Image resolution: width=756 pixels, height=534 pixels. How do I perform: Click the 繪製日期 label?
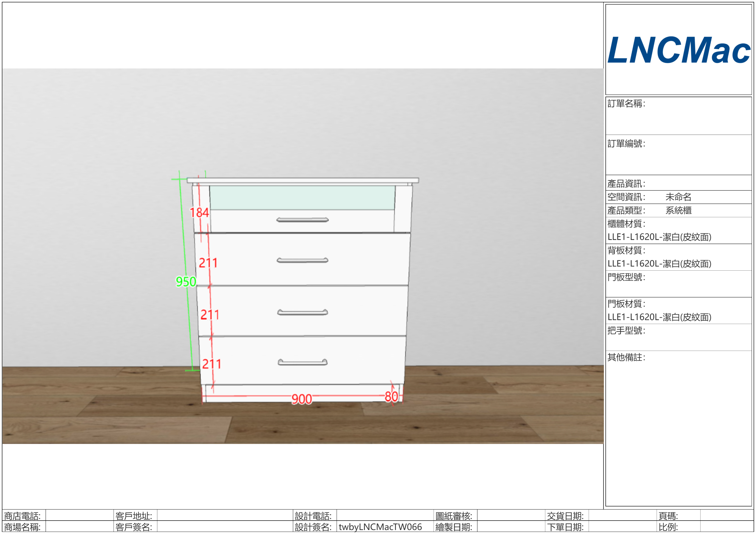pyautogui.click(x=454, y=527)
